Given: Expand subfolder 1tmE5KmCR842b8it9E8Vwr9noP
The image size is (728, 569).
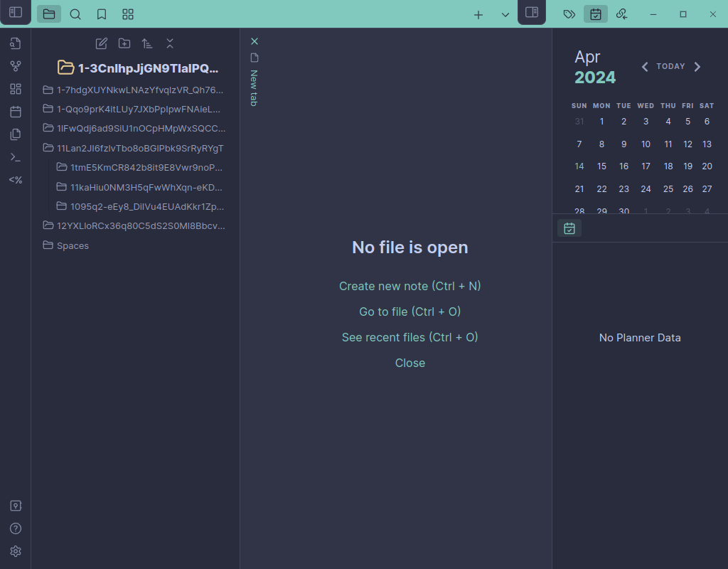Looking at the screenshot, I should point(140,168).
